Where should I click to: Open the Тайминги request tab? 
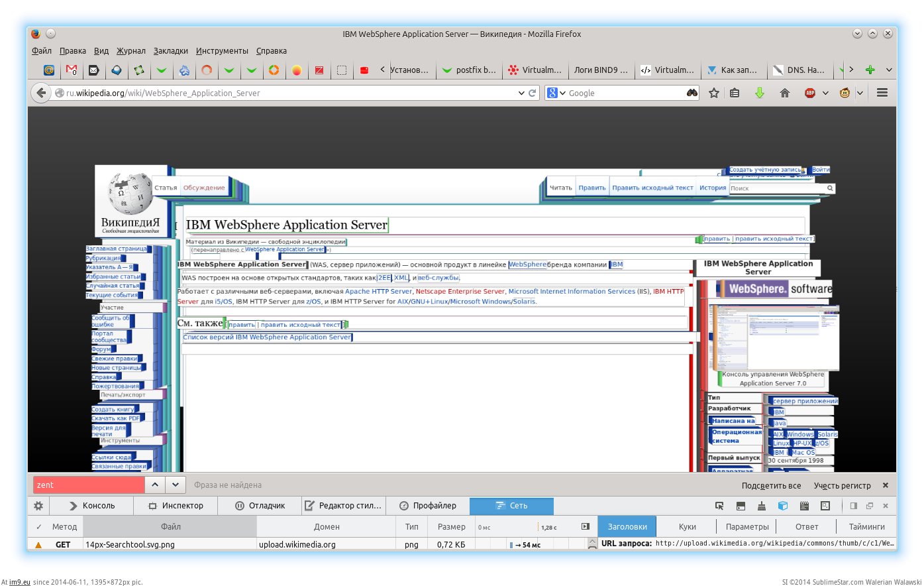(x=867, y=526)
